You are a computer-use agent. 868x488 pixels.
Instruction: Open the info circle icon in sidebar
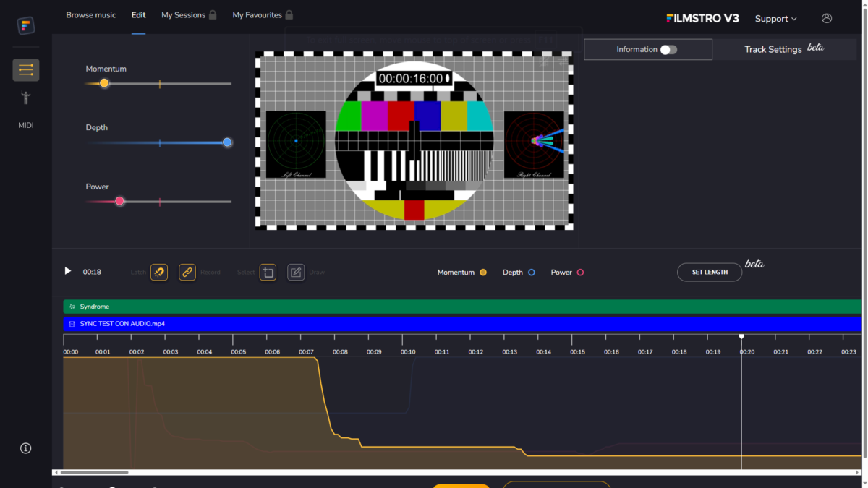point(26,448)
